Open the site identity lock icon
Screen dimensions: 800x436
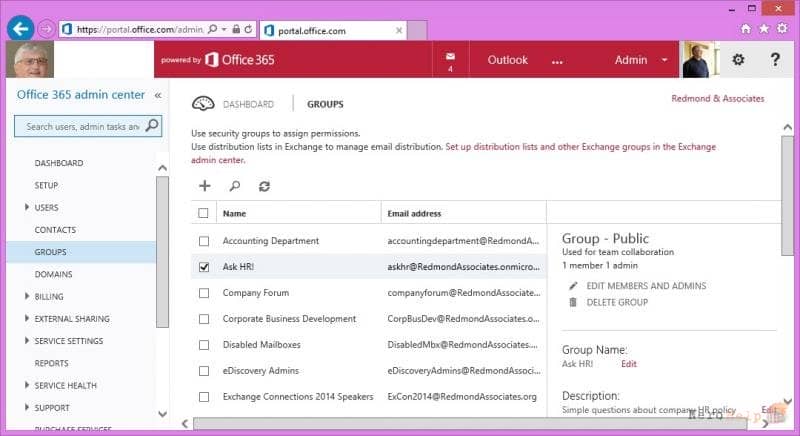point(236,29)
